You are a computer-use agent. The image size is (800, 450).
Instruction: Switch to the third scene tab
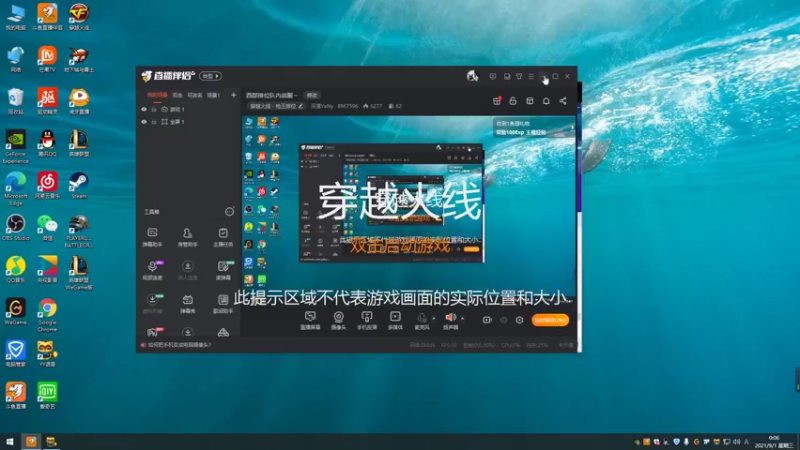[194, 95]
